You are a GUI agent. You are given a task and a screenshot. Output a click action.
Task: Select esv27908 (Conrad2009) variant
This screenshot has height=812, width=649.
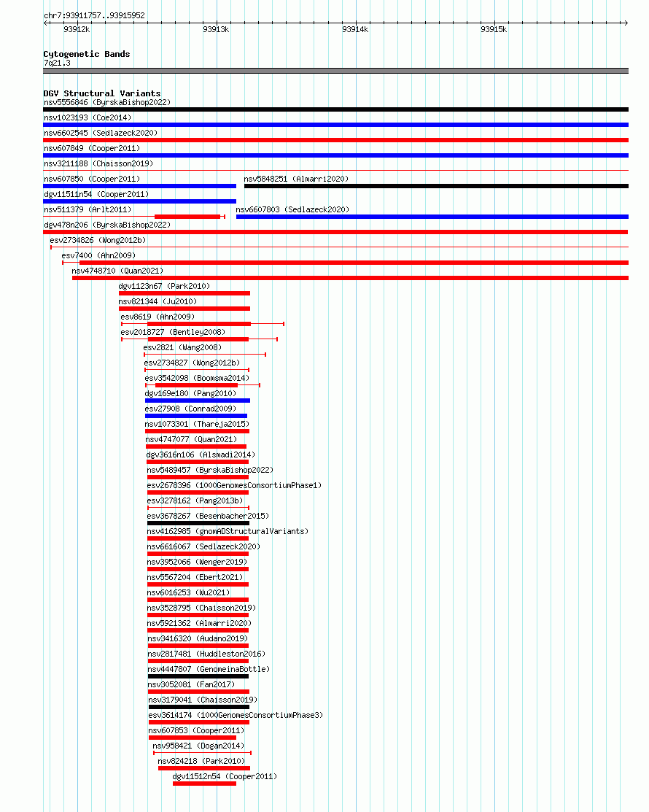point(196,416)
